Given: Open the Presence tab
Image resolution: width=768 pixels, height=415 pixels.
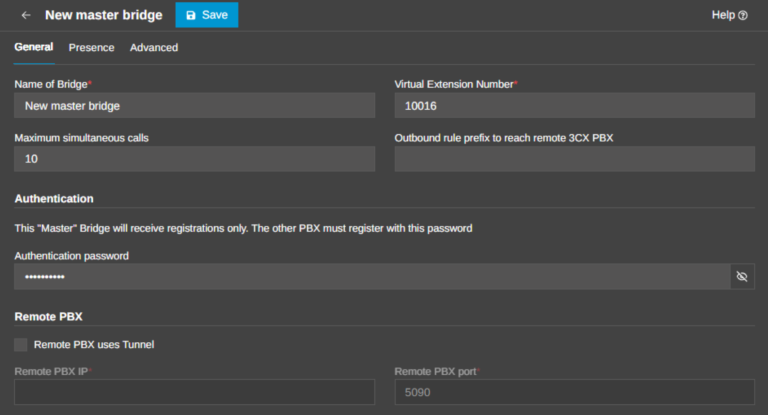Looking at the screenshot, I should click(92, 48).
